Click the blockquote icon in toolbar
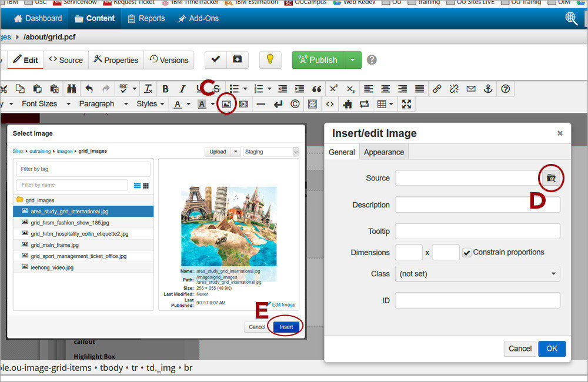 click(x=316, y=89)
